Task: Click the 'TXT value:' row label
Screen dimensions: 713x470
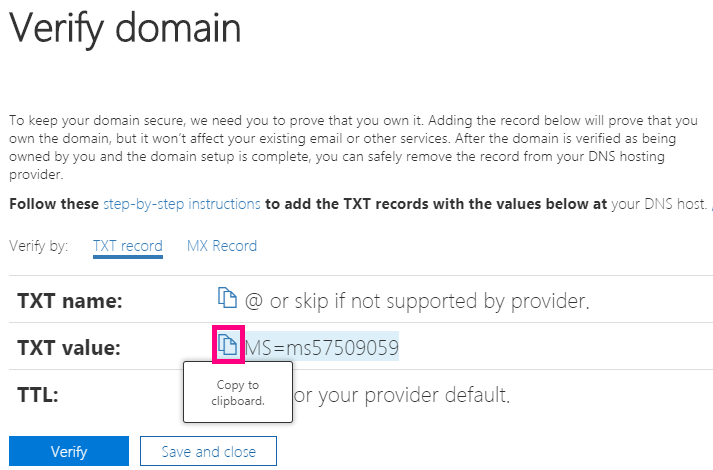Action: coord(69,348)
